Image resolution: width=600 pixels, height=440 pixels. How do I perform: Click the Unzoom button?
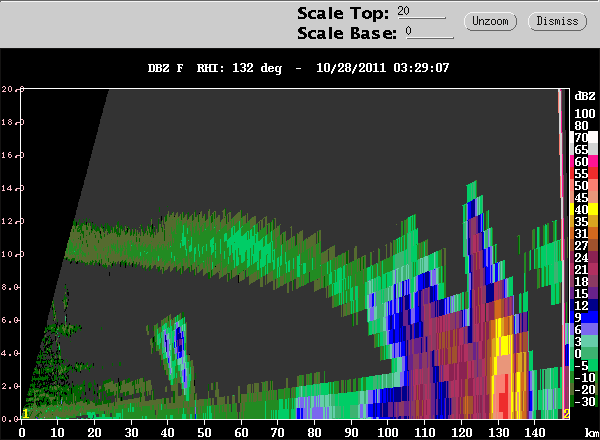click(x=490, y=21)
